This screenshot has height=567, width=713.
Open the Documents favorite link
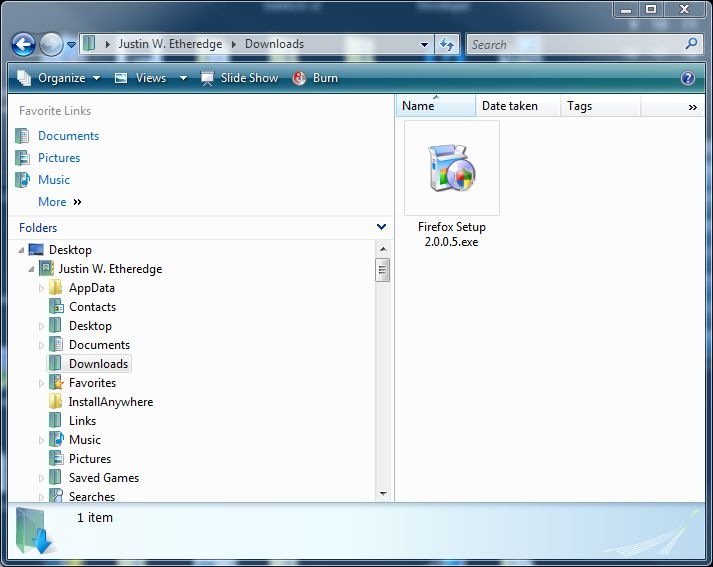[69, 136]
